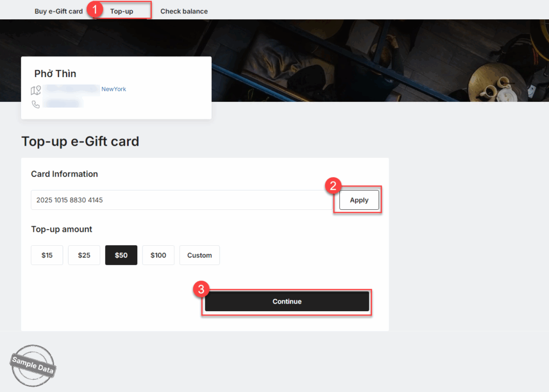The height and width of the screenshot is (392, 549).
Task: Go to the Check balance tab
Action: pyautogui.click(x=184, y=11)
